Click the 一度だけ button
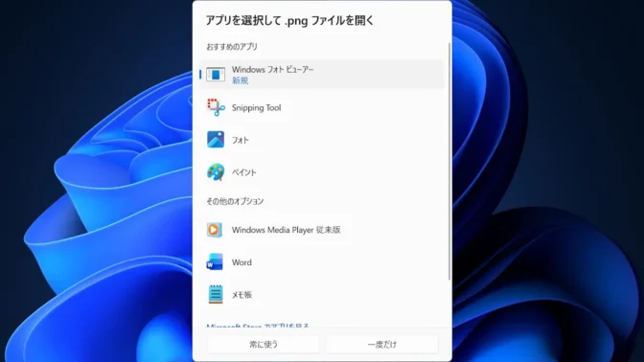Image resolution: width=644 pixels, height=362 pixels. (x=382, y=345)
